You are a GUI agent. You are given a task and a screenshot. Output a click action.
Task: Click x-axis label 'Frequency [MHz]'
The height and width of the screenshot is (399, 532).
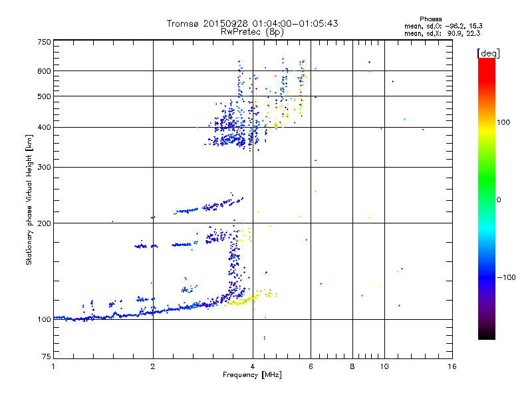click(x=252, y=375)
